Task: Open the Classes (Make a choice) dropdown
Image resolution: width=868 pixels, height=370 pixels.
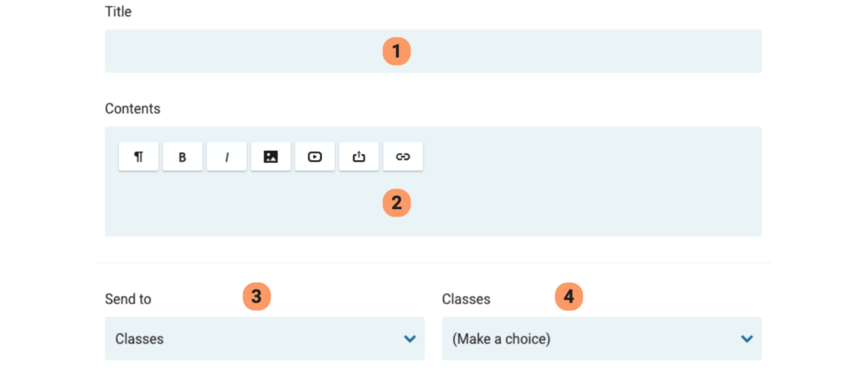Action: 590,339
